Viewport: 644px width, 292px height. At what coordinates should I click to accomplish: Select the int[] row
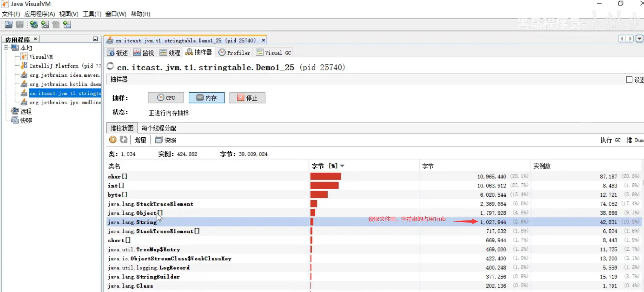(374, 186)
